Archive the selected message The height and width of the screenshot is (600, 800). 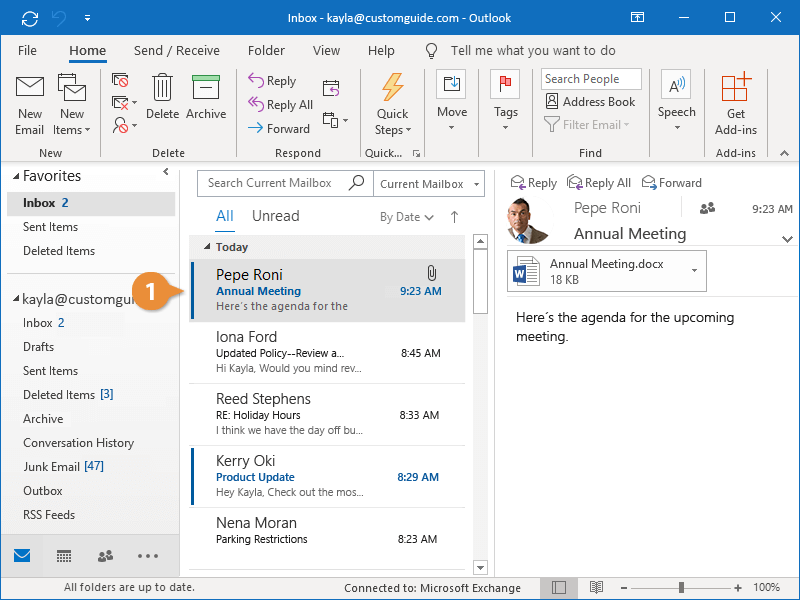(206, 97)
